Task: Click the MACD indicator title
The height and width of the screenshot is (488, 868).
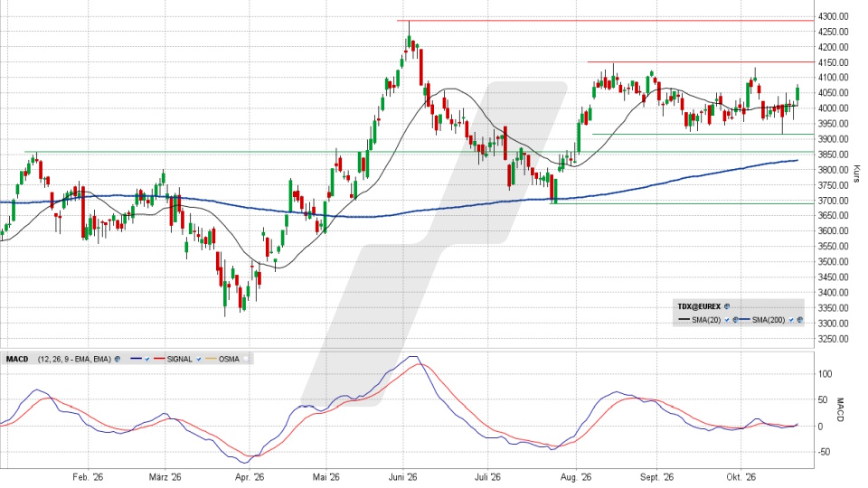Action: 17,359
